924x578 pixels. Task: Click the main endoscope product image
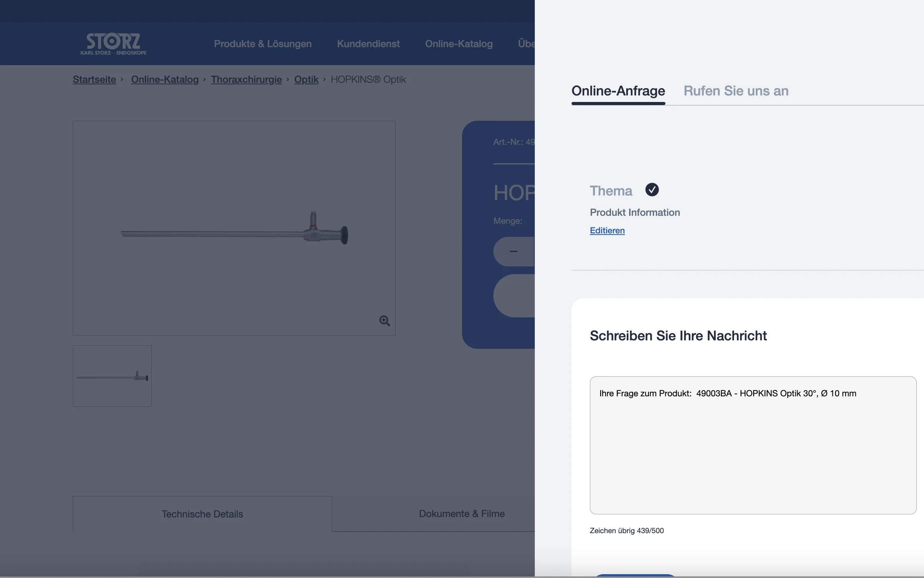tap(234, 228)
